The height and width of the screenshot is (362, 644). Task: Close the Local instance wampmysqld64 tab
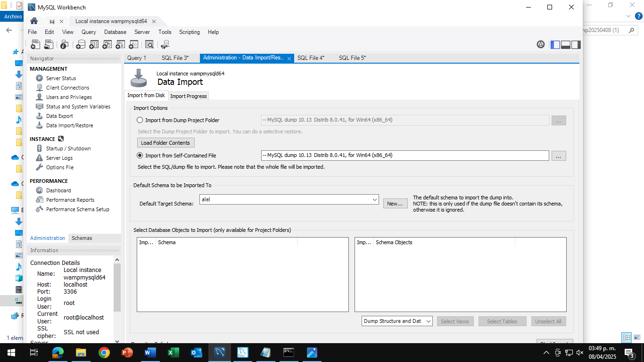point(154,21)
